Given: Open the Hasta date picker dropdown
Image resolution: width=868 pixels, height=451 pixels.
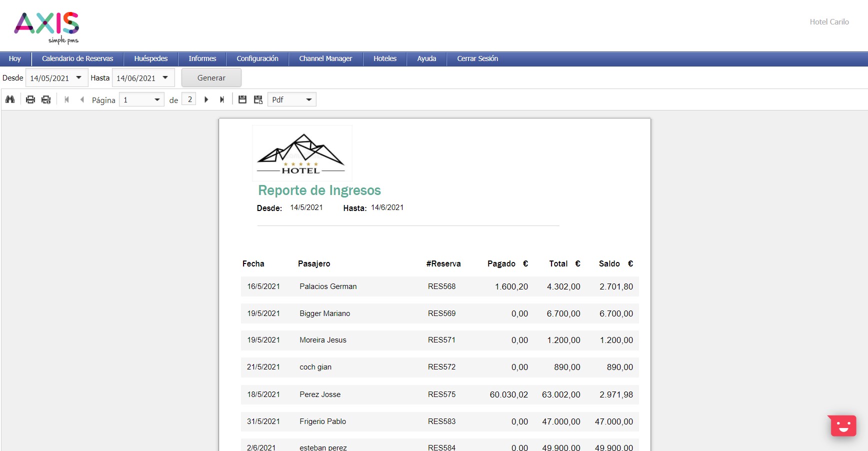Looking at the screenshot, I should tap(165, 77).
